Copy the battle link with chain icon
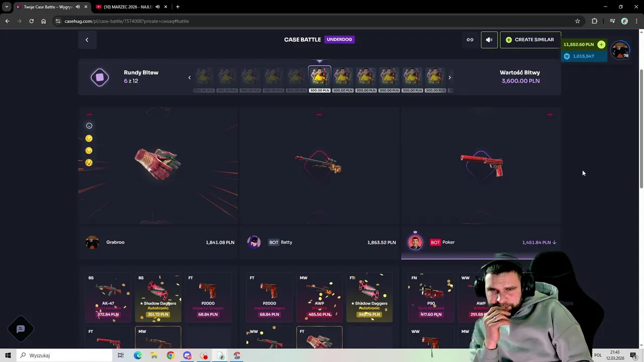This screenshot has height=362, width=644. pyautogui.click(x=470, y=40)
